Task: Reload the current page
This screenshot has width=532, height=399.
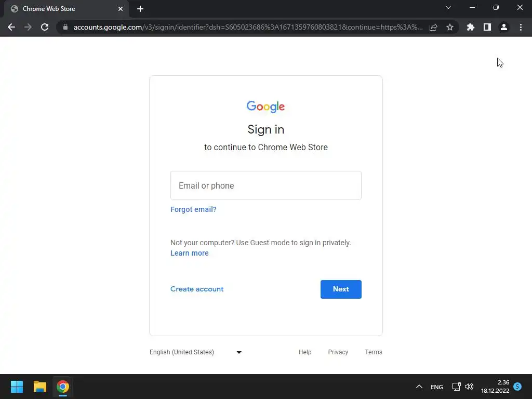Action: point(45,27)
